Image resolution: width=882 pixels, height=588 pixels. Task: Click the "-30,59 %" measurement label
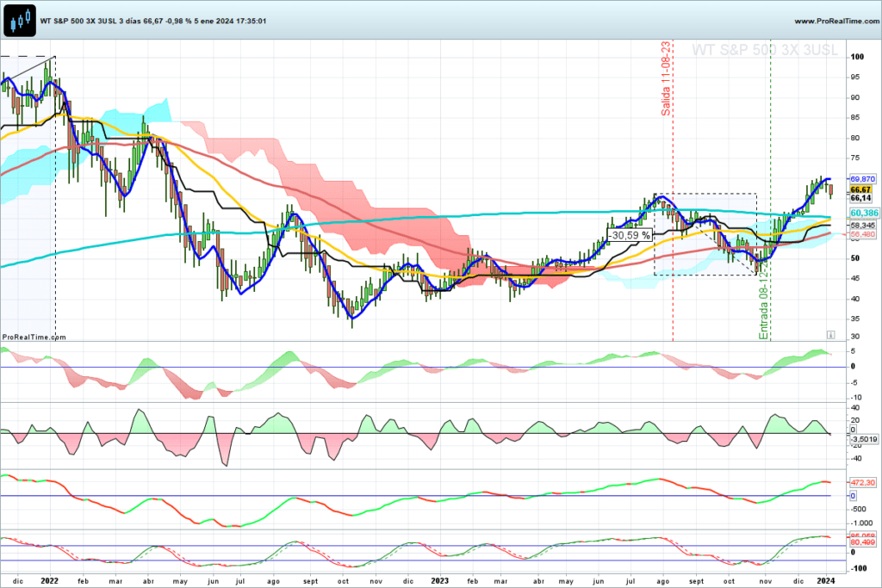630,236
